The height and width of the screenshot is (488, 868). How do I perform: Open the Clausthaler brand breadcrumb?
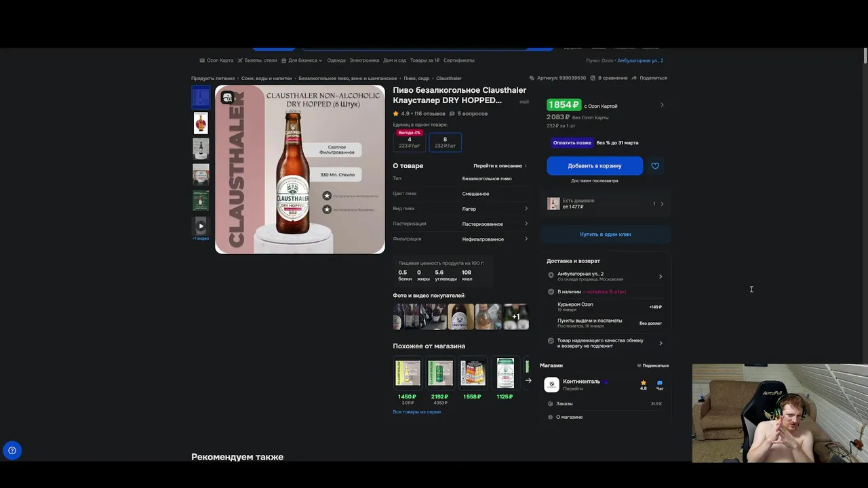point(449,79)
